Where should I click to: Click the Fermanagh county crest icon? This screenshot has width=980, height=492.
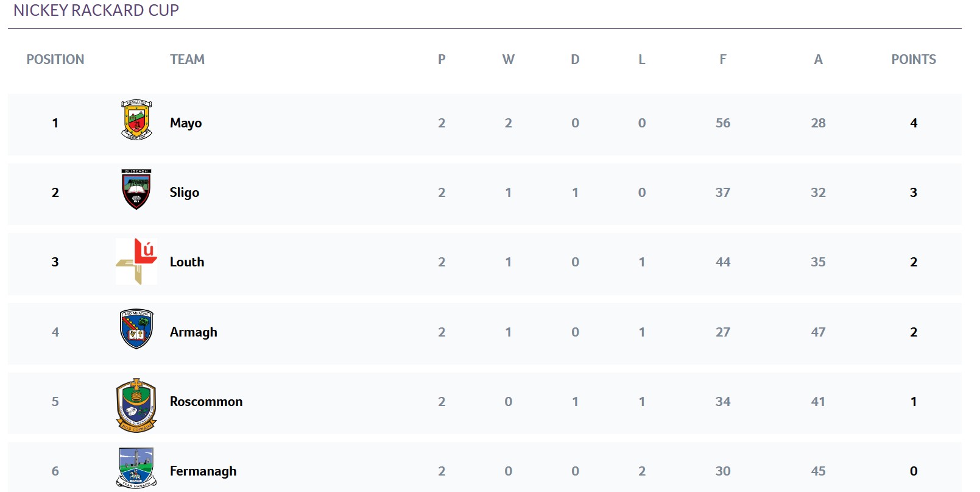(136, 468)
